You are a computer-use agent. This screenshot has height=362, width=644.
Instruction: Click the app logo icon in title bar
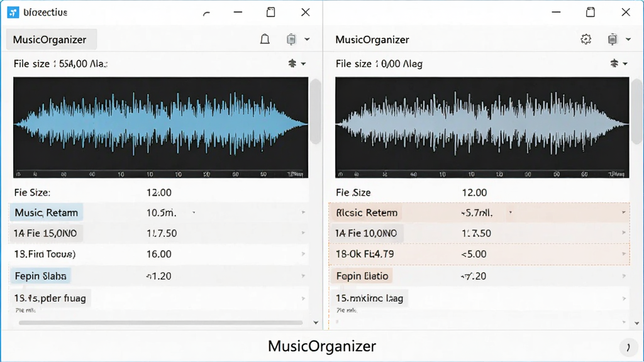point(13,13)
